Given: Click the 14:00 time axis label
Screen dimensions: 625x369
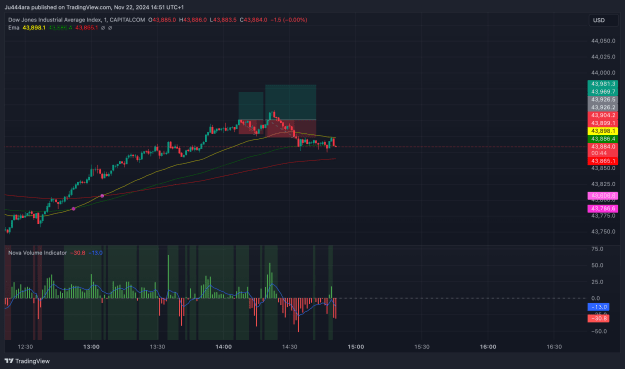Looking at the screenshot, I should coord(224,347).
